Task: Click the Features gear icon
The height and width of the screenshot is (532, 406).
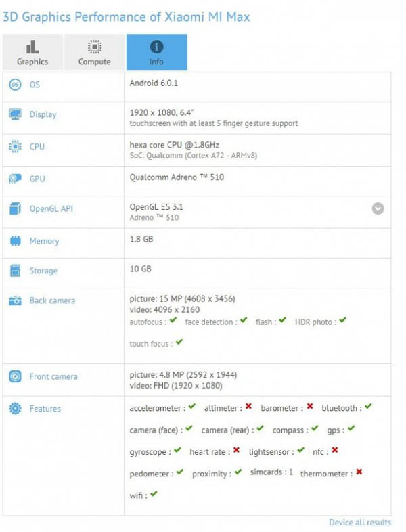Action: 15,409
